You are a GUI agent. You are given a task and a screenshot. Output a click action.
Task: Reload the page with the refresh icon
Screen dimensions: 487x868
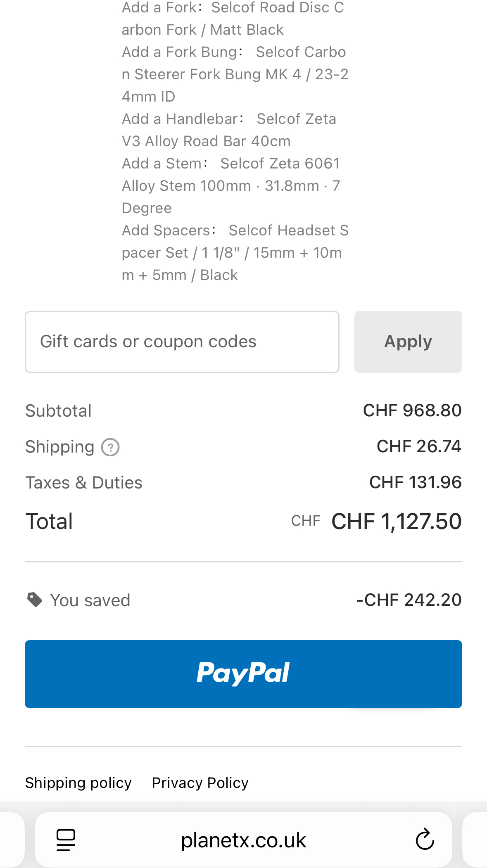(x=425, y=840)
